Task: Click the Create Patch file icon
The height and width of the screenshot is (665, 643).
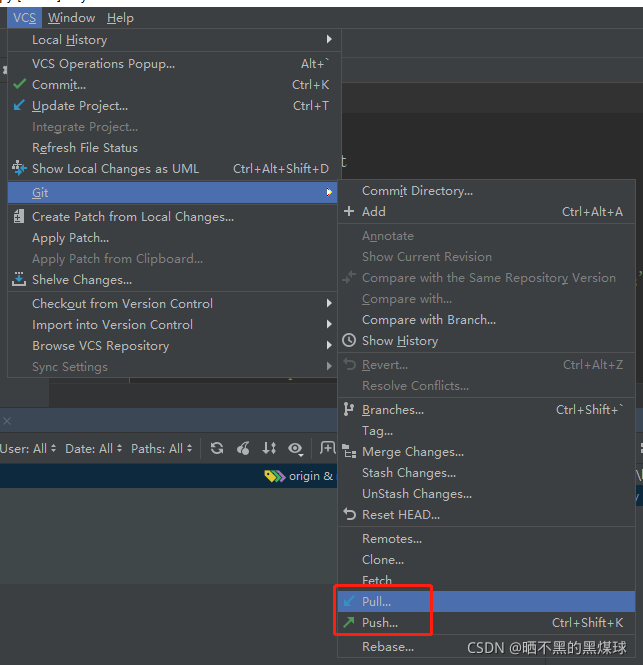Action: (x=19, y=216)
